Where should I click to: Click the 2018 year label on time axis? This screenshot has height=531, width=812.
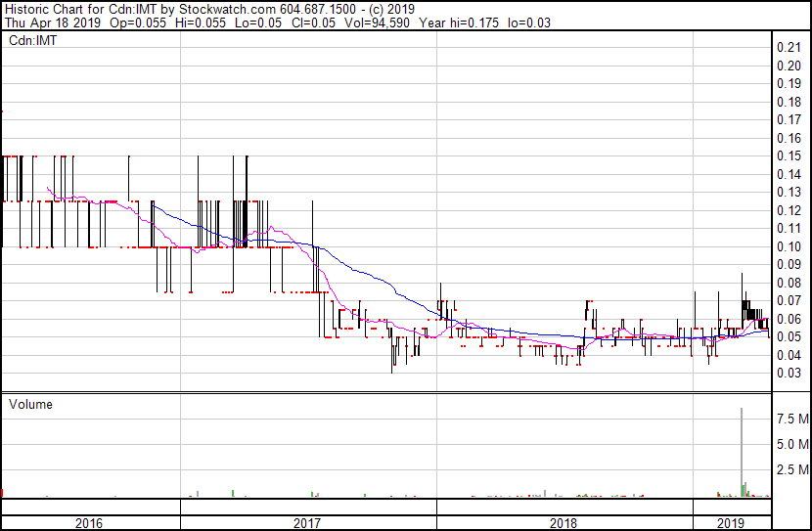click(x=563, y=523)
